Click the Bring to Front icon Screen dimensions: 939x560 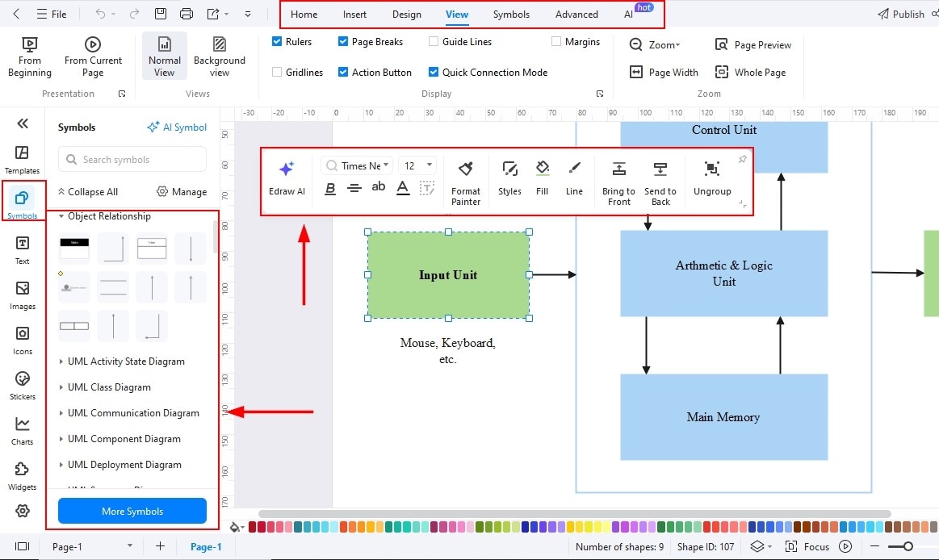click(618, 179)
